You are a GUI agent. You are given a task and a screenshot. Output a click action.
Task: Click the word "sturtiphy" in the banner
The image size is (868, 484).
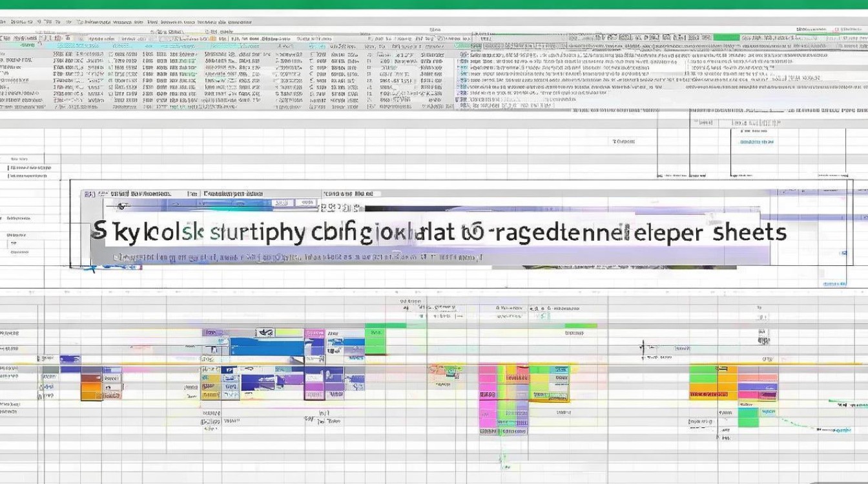coord(257,234)
